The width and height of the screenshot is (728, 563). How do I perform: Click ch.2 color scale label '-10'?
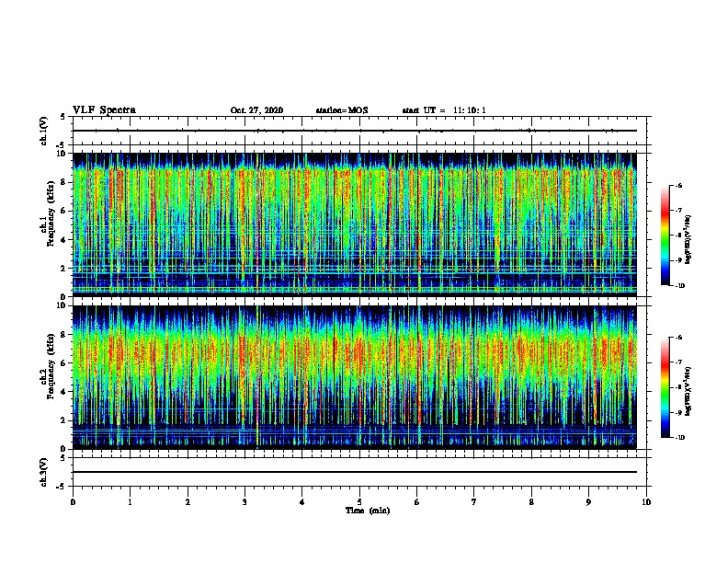tap(679, 438)
